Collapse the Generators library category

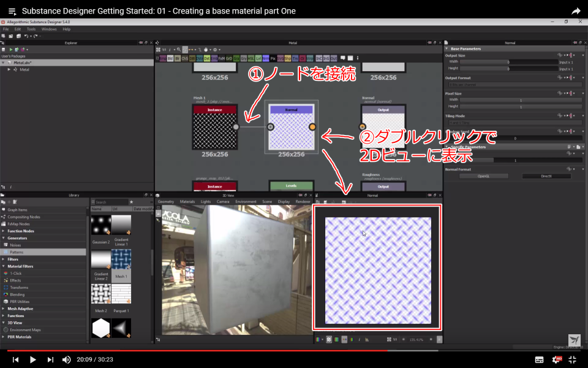click(4, 238)
